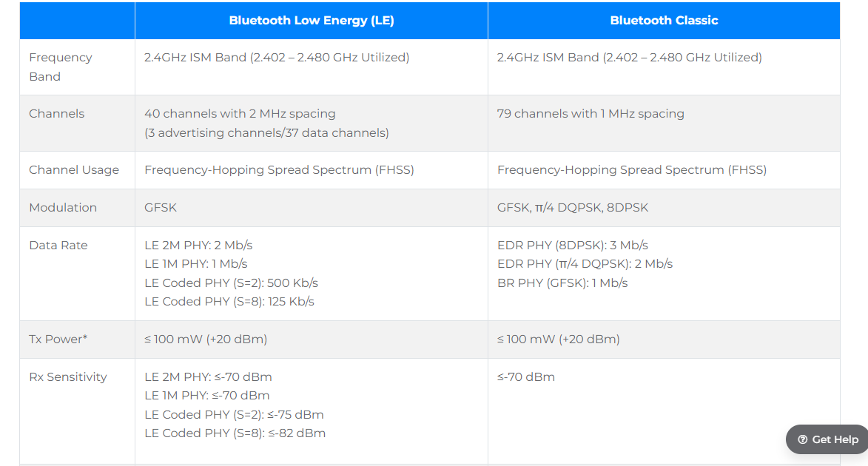The image size is (868, 466).
Task: Click the "LE 2M PHY: 2 Mb/s" line
Action: pos(198,246)
